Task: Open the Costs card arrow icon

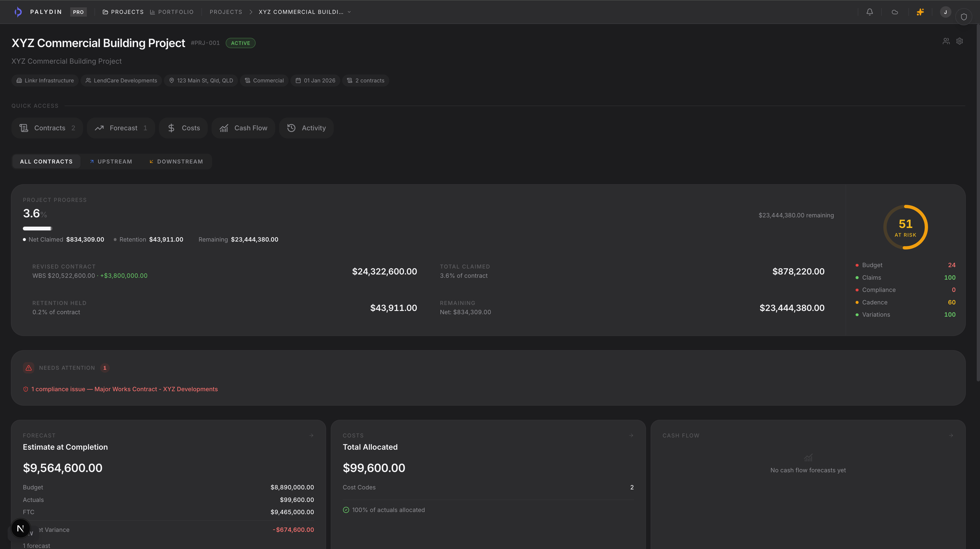Action: point(631,435)
